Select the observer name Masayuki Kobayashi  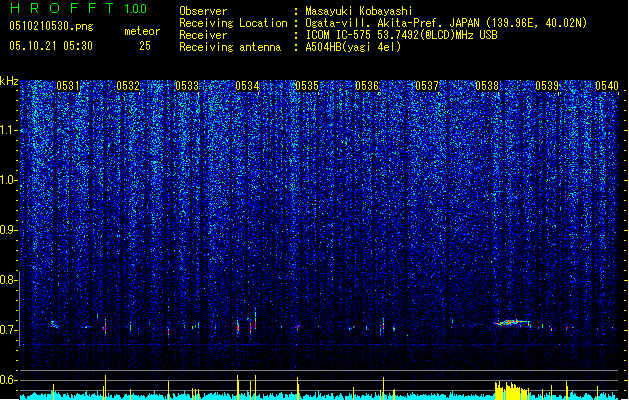click(358, 11)
